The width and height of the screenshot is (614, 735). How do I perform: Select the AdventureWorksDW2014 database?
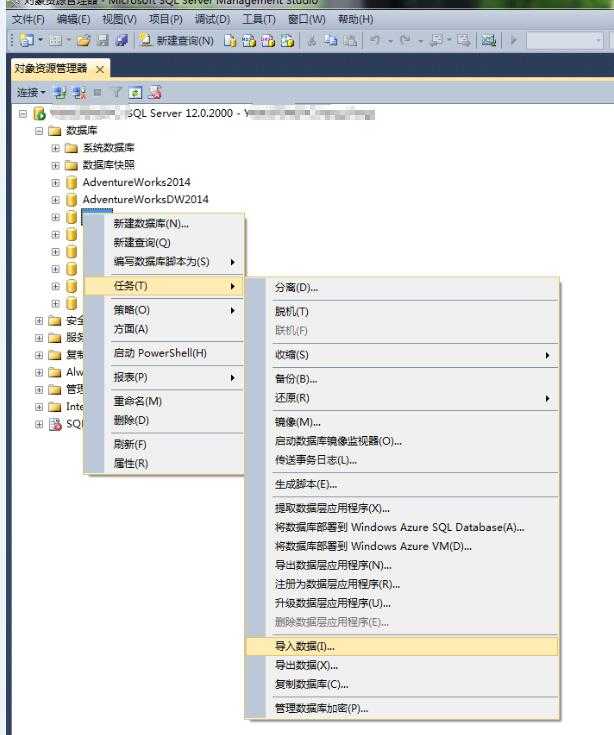(x=145, y=199)
